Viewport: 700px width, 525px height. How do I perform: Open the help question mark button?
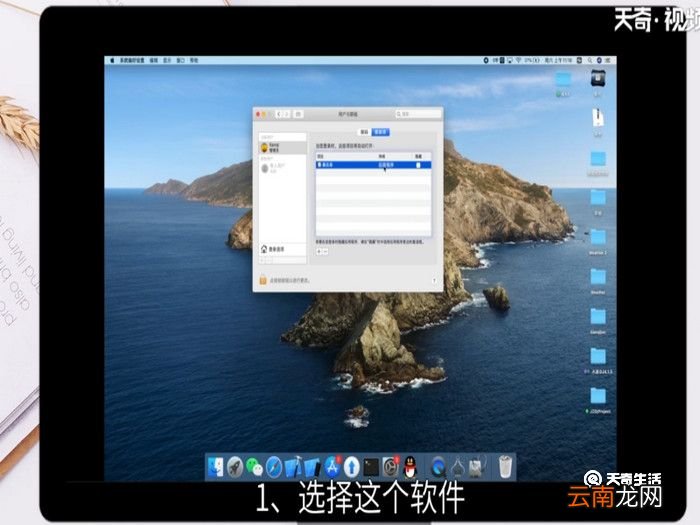point(434,280)
